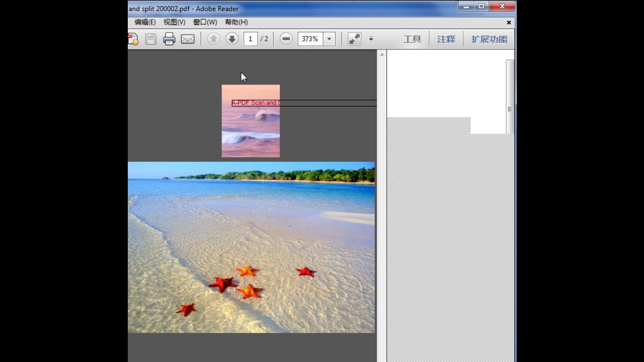
Task: Go to next page arrow
Action: (232, 39)
